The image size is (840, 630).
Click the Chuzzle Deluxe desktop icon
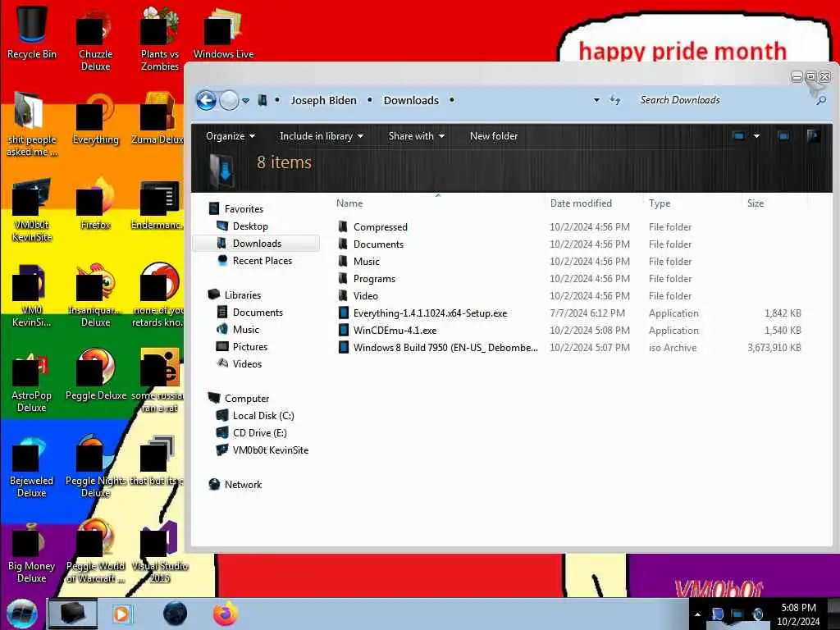95,40
